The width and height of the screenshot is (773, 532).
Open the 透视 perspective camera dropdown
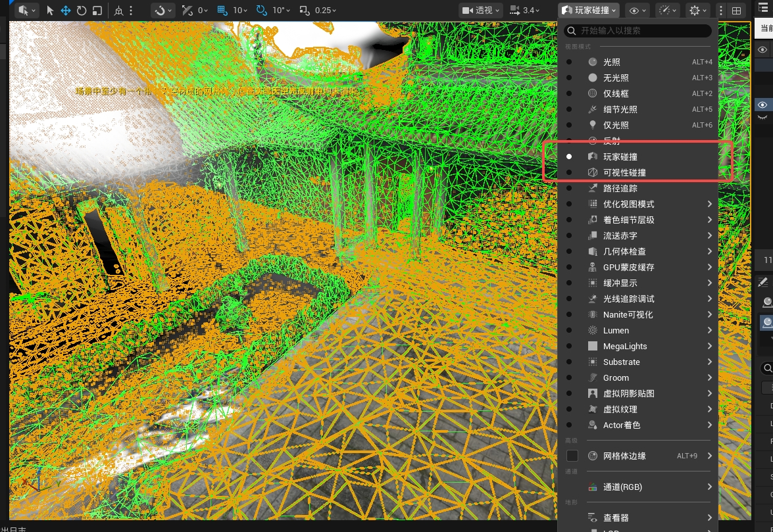481,10
